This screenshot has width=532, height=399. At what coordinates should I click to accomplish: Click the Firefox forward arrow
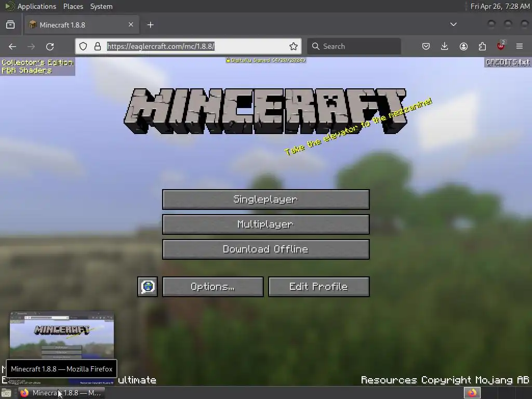[31, 46]
